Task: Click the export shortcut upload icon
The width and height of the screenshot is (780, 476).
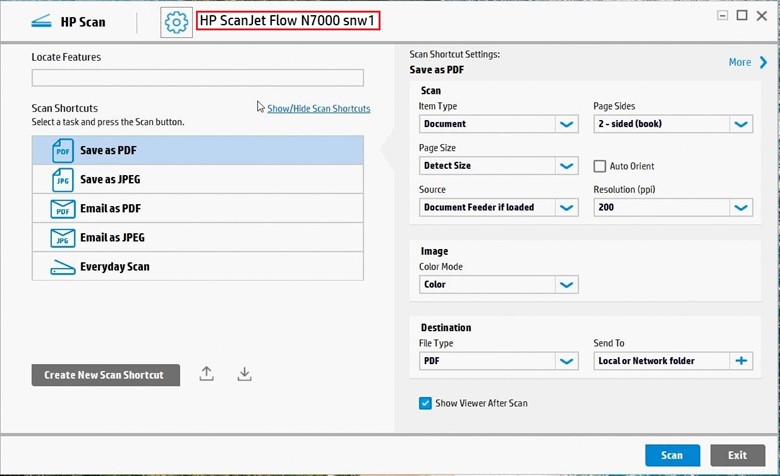Action: tap(206, 374)
